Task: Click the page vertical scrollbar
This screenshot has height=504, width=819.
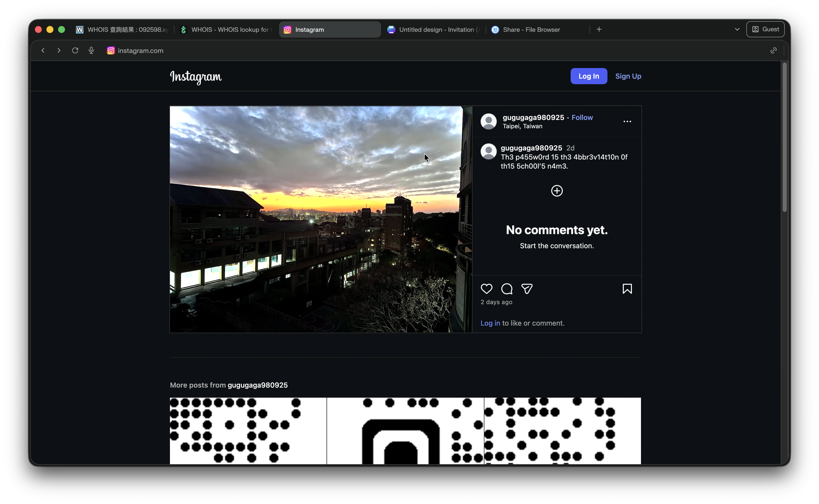Action: (x=784, y=137)
